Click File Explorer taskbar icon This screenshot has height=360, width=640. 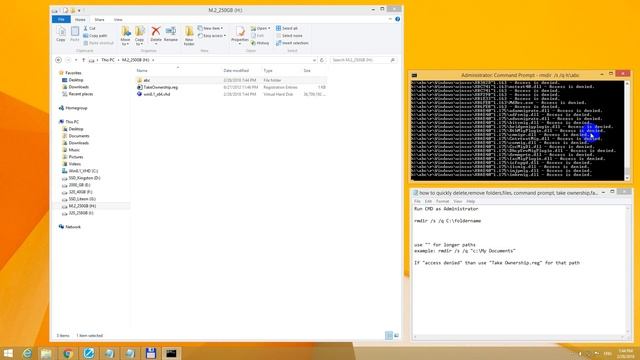pyautogui.click(x=46, y=353)
